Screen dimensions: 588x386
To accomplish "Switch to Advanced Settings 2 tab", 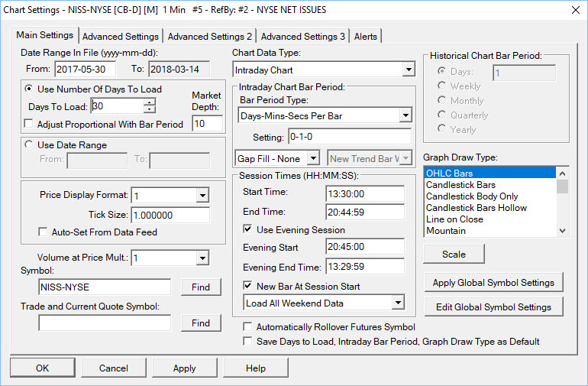I will pyautogui.click(x=210, y=37).
